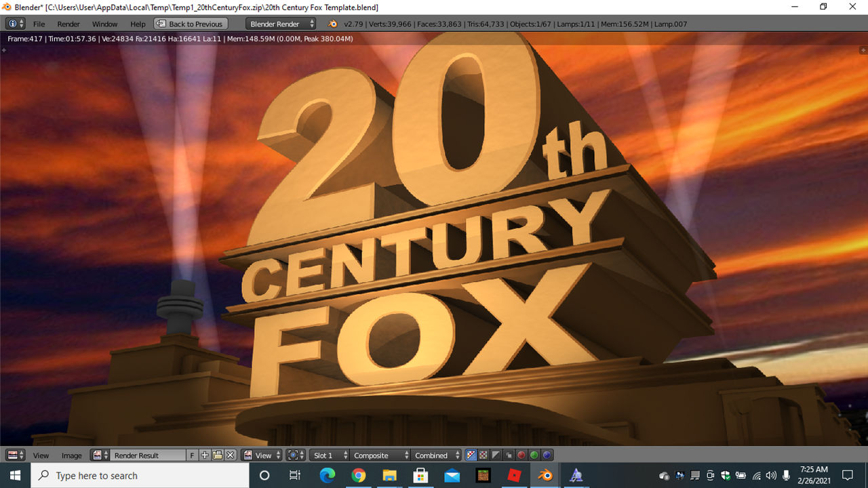Toggle Alpha channel display
This screenshot has width=868, height=488.
(496, 455)
